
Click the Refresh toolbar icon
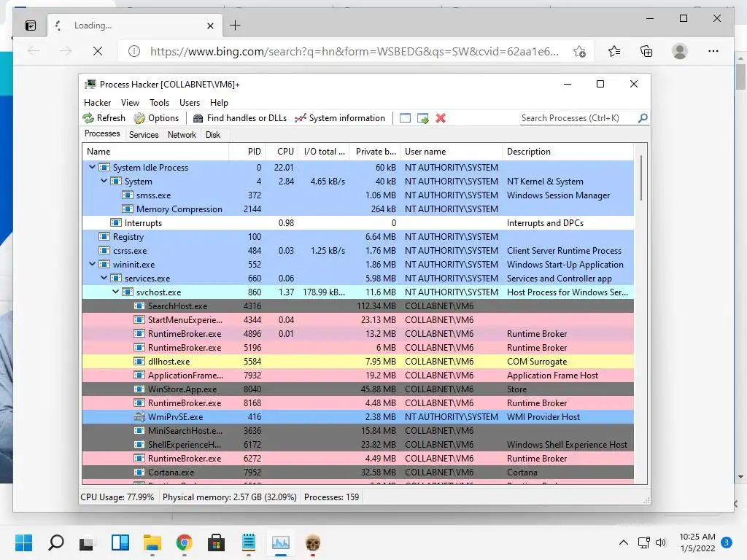pyautogui.click(x=88, y=118)
